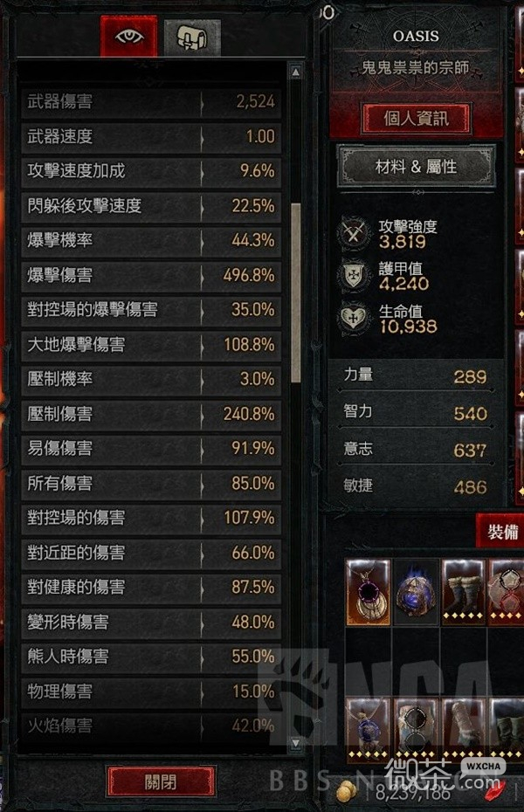Select the amulet with purple gem item
Viewport: 524px width, 812px height.
(x=369, y=592)
